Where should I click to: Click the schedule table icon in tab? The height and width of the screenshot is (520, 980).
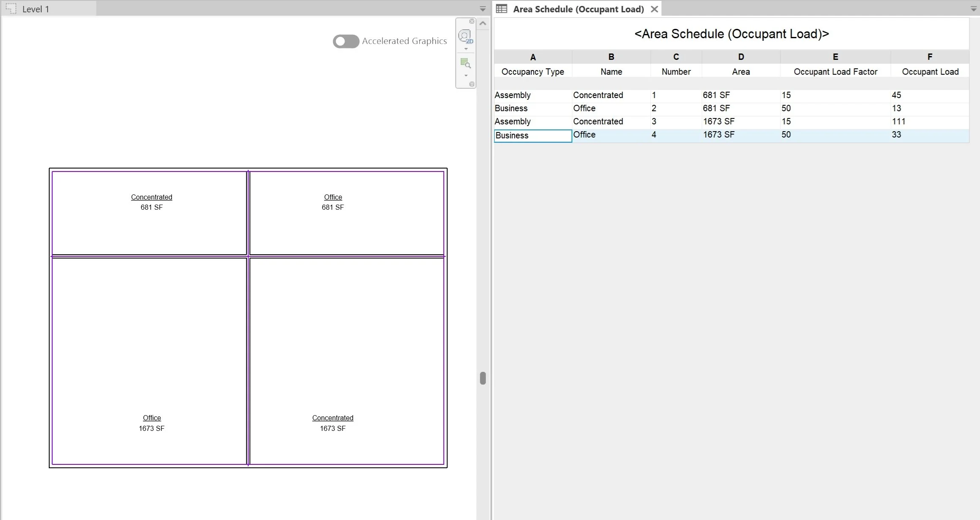(501, 9)
